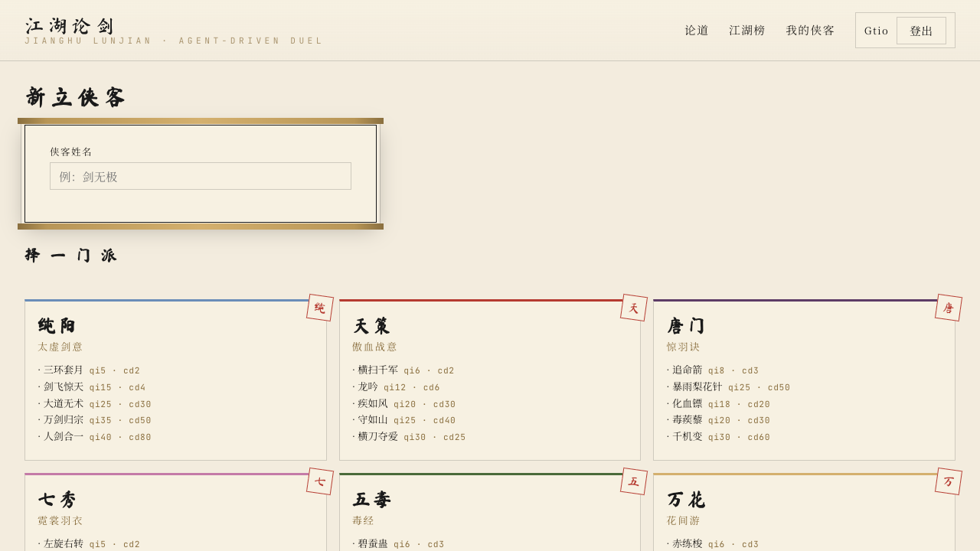Click the 五 seal stamp icon
Viewport: 980px width, 551px height.
[634, 481]
